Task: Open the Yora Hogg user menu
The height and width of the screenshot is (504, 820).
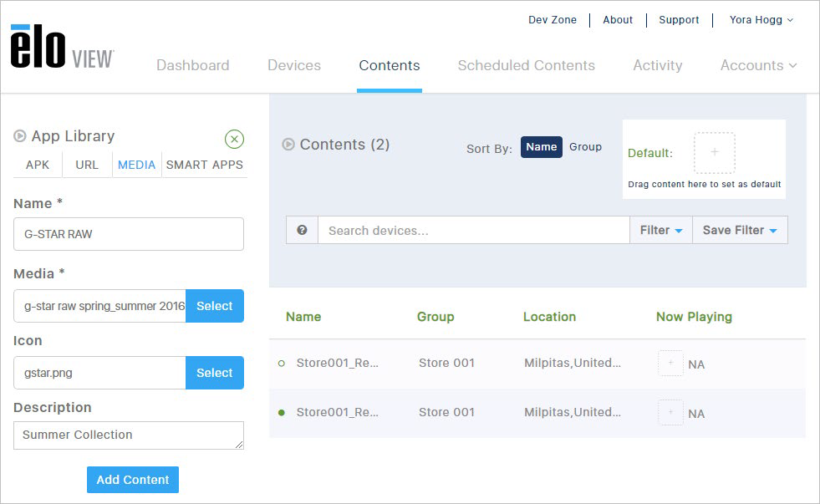Action: coord(761,20)
